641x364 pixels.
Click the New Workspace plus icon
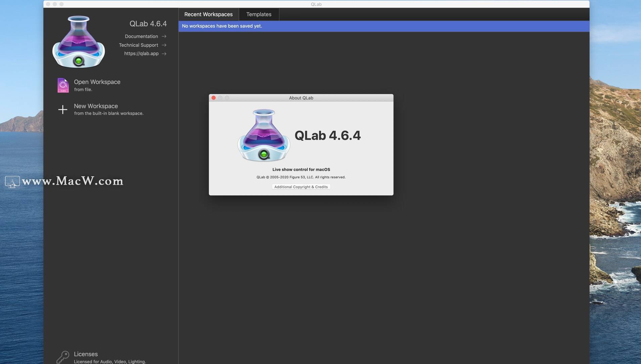(x=63, y=109)
